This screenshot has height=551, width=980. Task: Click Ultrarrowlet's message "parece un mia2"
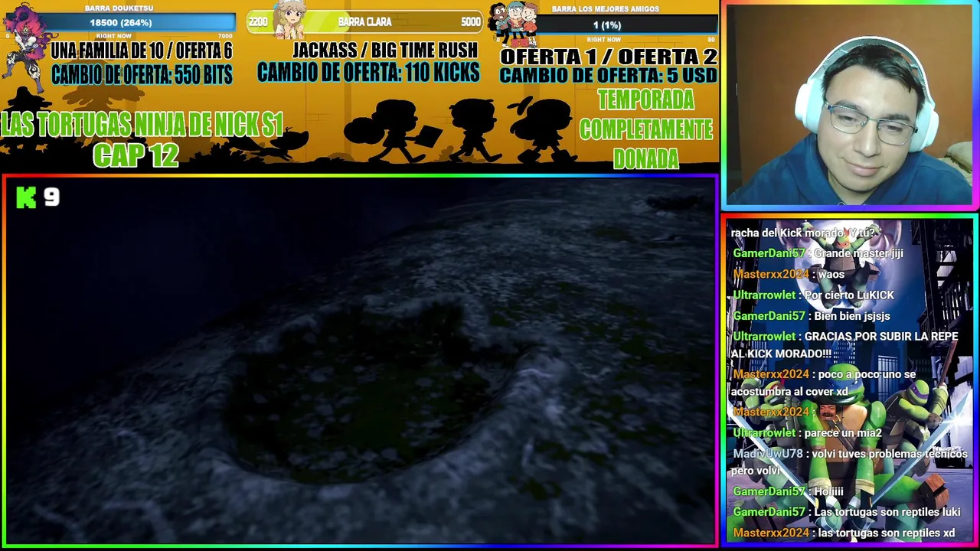pos(807,432)
